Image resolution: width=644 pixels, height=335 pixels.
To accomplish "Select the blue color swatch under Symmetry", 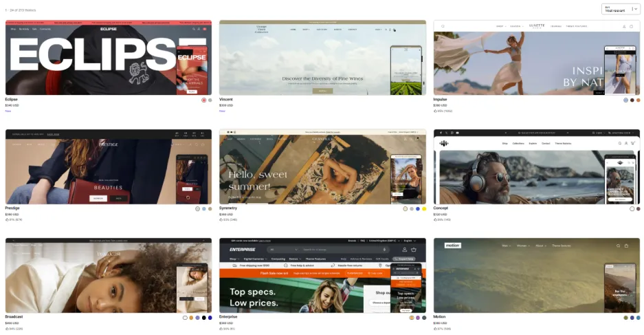I will click(418, 208).
